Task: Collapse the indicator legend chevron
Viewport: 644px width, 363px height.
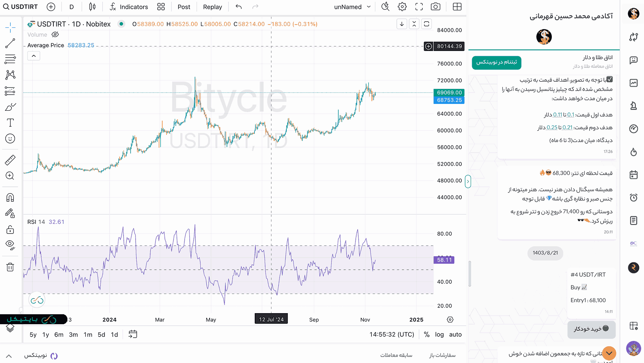Action: 34,56
